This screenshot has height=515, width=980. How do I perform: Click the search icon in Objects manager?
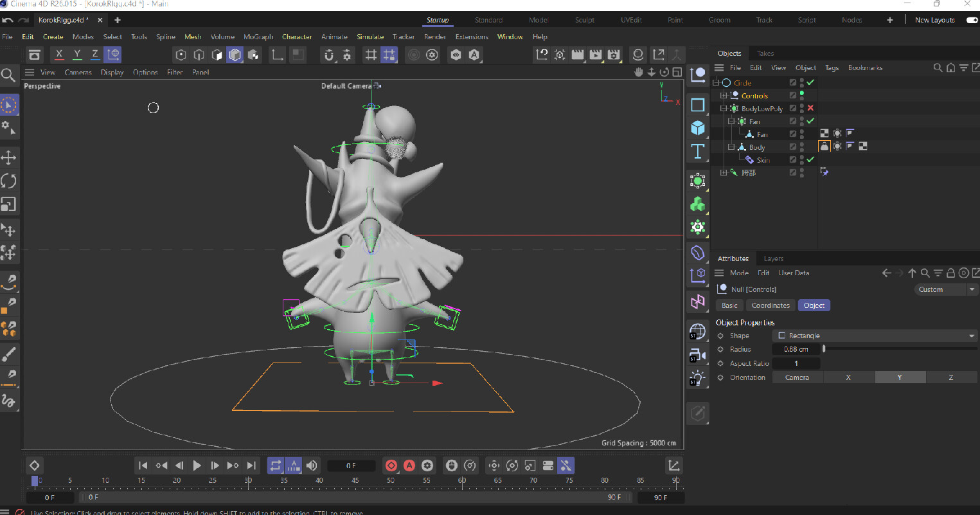tap(938, 68)
